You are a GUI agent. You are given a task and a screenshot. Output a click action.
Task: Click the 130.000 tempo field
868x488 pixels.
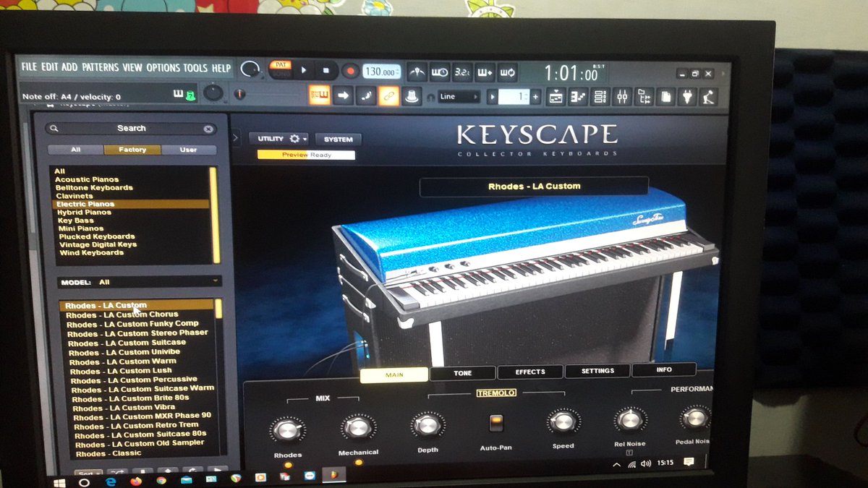click(x=380, y=72)
